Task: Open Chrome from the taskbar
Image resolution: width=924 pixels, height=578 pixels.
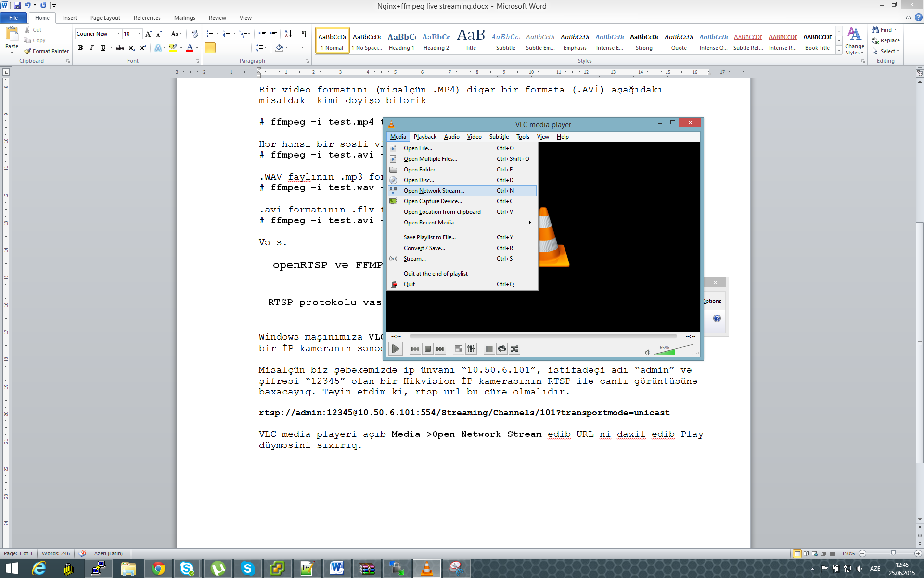Action: [x=158, y=568]
